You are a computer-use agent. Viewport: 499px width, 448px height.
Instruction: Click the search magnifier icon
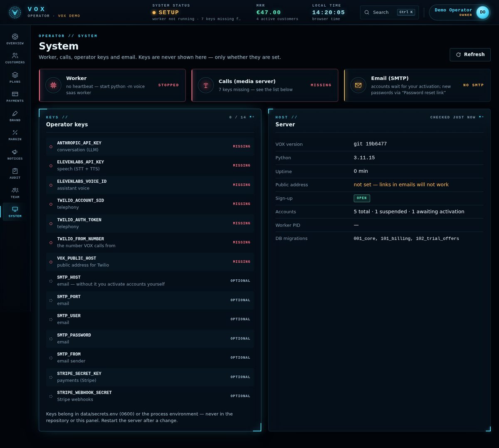pyautogui.click(x=367, y=12)
